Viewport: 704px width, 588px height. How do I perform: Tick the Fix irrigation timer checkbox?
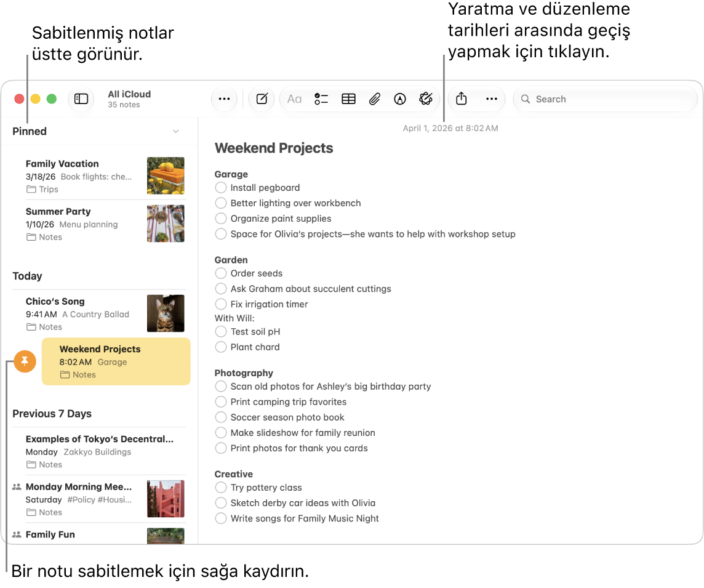pos(221,304)
